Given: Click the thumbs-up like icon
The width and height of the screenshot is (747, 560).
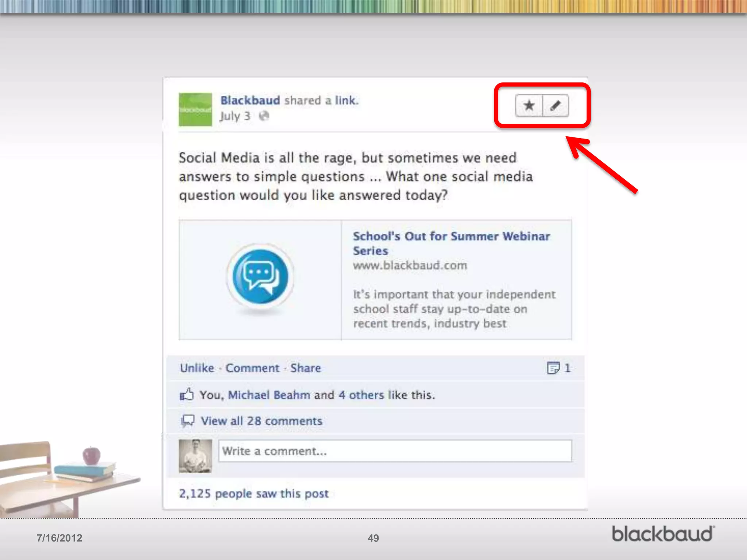Looking at the screenshot, I should point(187,394).
